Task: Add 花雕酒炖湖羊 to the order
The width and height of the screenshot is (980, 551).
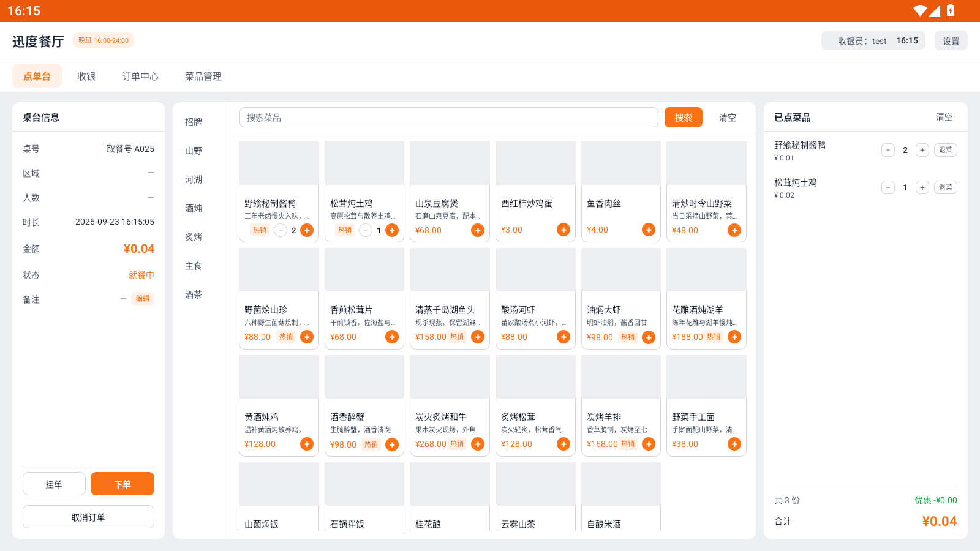Action: pyautogui.click(x=734, y=337)
